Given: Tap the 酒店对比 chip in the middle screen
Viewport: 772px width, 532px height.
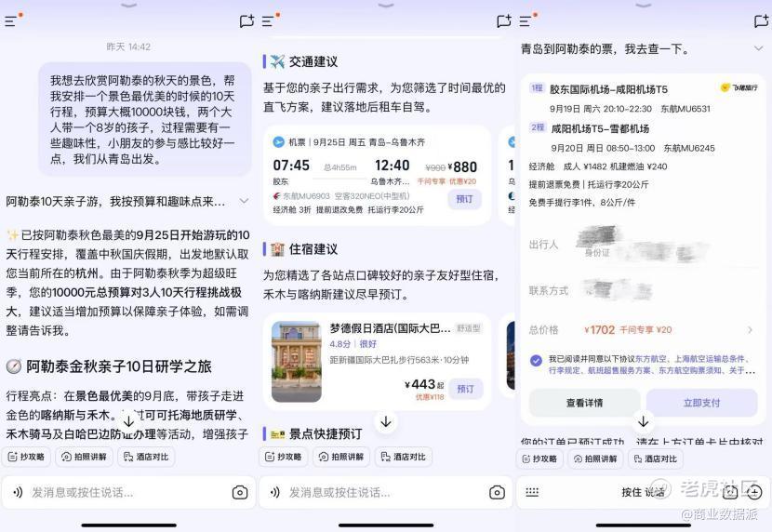Looking at the screenshot, I should tap(404, 457).
